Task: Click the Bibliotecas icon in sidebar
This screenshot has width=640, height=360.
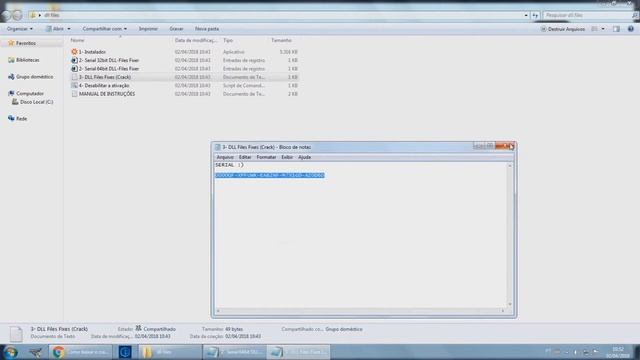Action: [11, 60]
